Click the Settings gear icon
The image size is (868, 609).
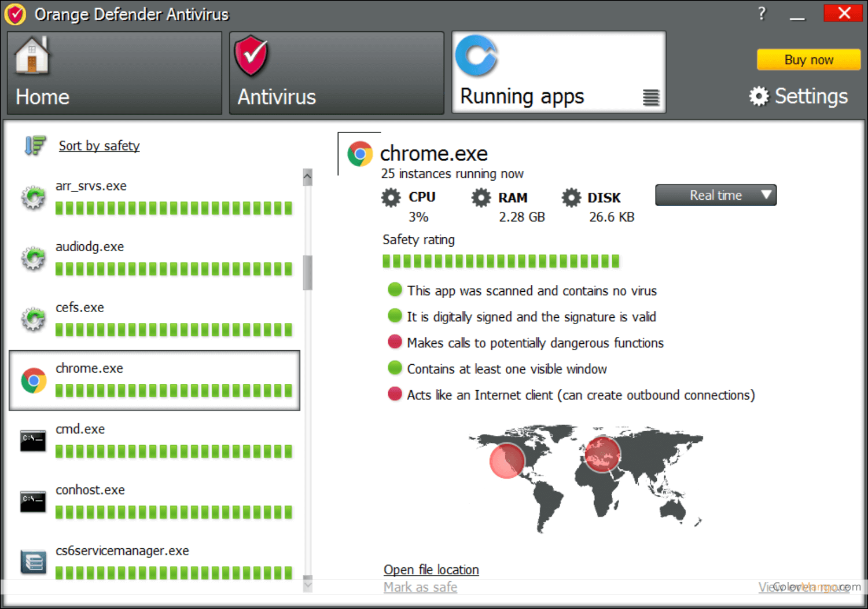[759, 96]
